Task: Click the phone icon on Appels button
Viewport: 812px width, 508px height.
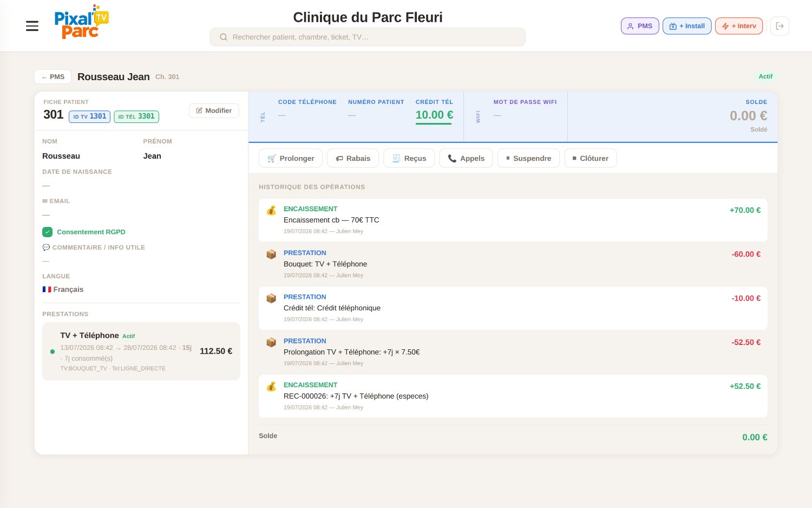Action: tap(452, 159)
